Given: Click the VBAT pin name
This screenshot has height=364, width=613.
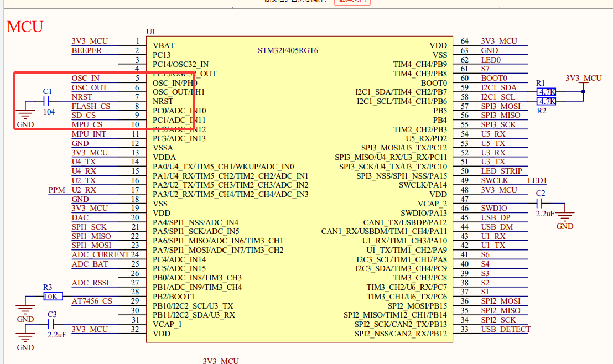Looking at the screenshot, I should pos(163,46).
